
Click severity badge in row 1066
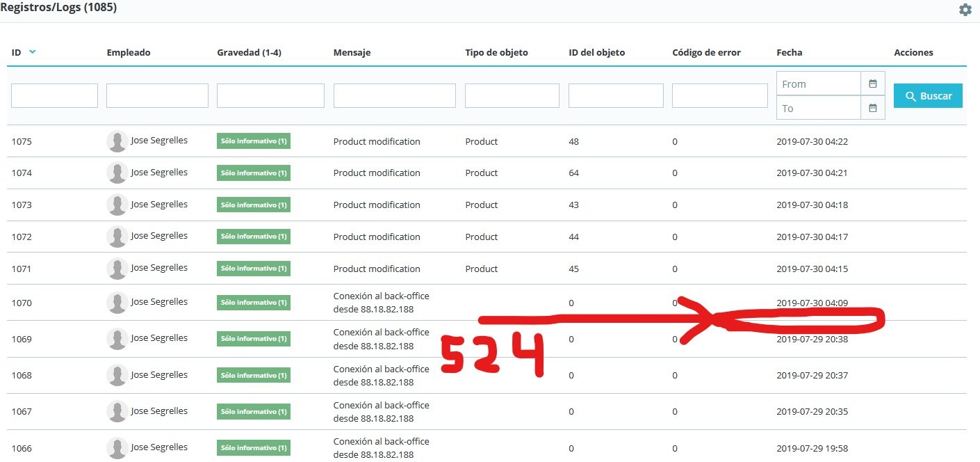tap(254, 448)
